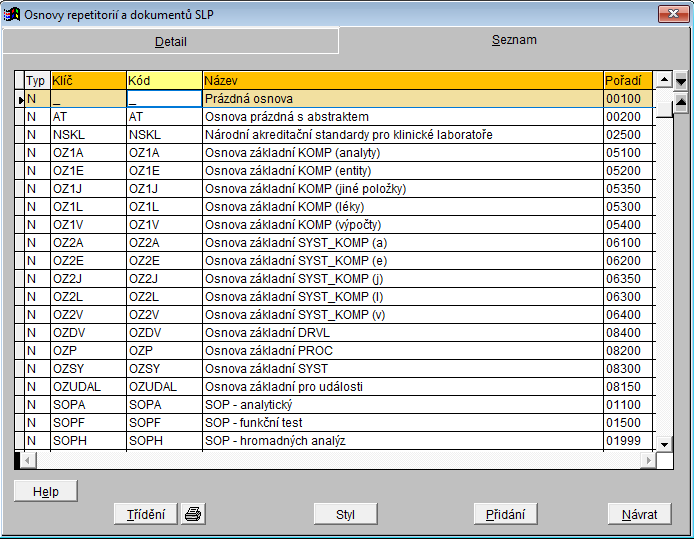
Task: Click the Přidání add button
Action: (505, 514)
